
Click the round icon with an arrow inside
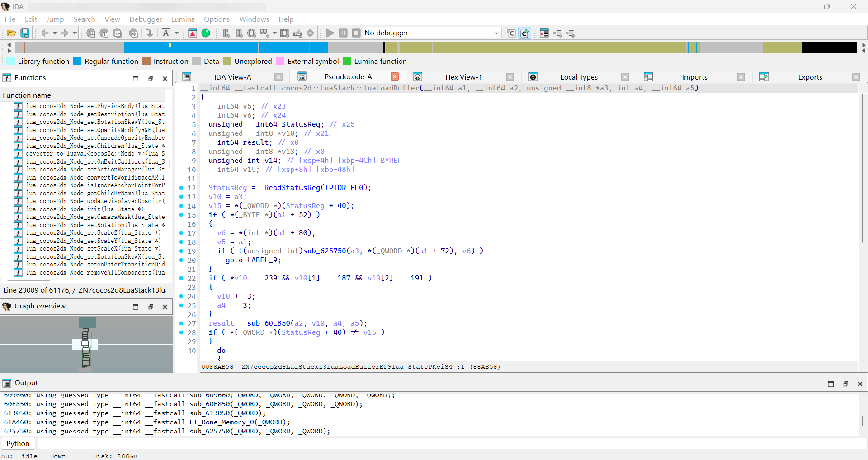point(133,33)
